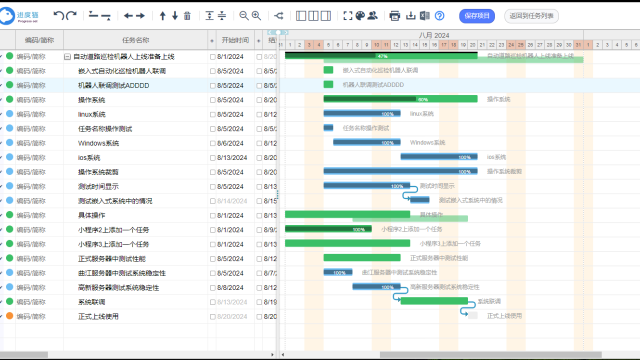The image size is (640, 360).
Task: Expand all task groups
Action: click(x=209, y=16)
